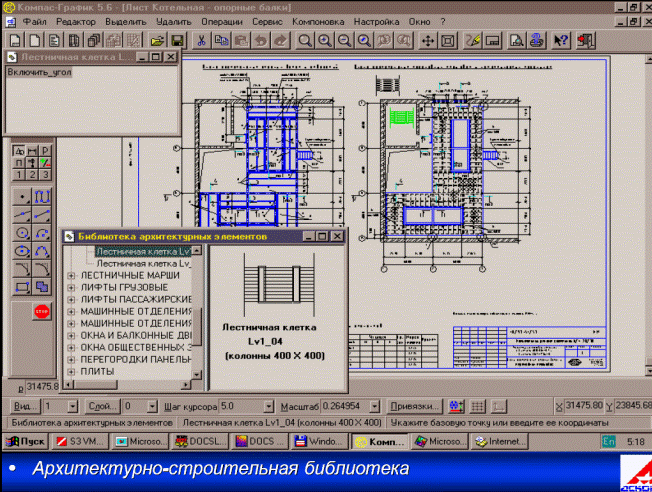Image resolution: width=652 pixels, height=492 pixels.
Task: Select the continuous object input tool
Action: click(x=42, y=197)
